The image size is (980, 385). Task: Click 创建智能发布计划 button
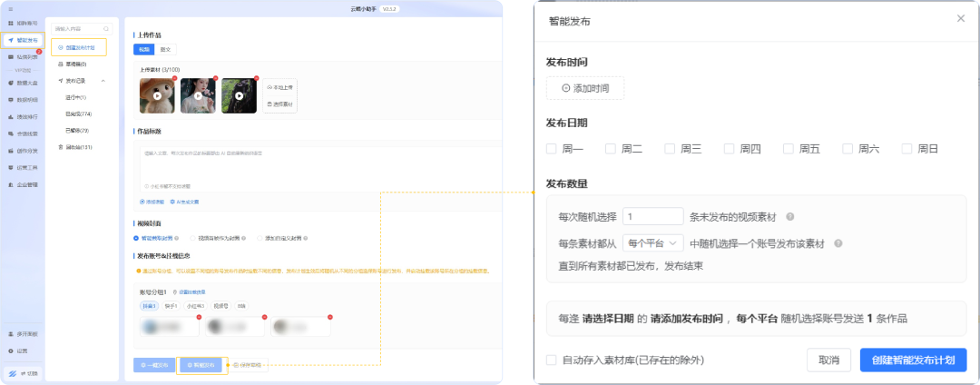point(913,360)
